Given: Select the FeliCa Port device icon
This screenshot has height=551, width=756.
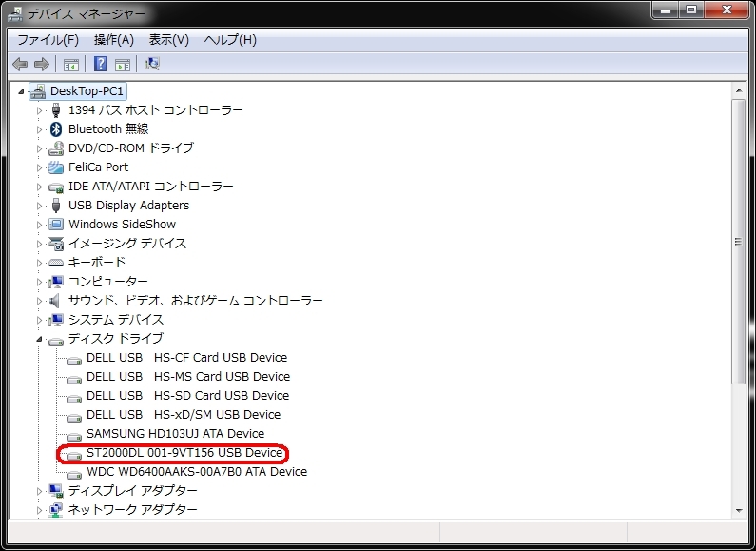Looking at the screenshot, I should tap(56, 167).
